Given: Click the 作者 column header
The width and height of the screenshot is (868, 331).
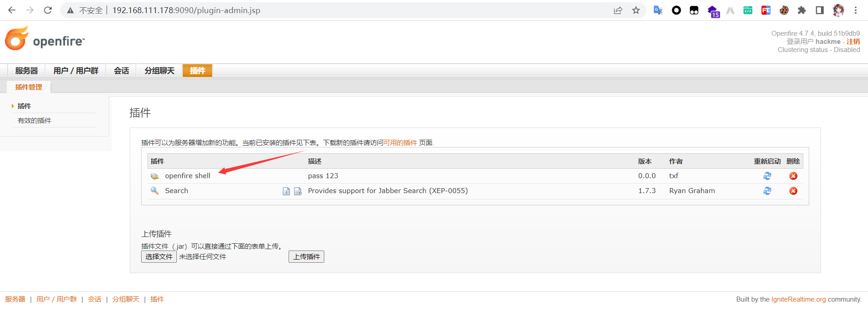Looking at the screenshot, I should point(676,161).
